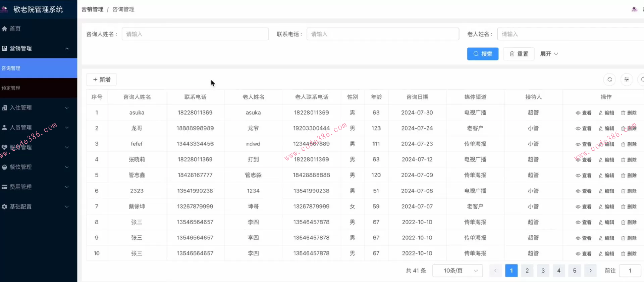
Task: Expand more search filters with 展开
Action: click(549, 54)
